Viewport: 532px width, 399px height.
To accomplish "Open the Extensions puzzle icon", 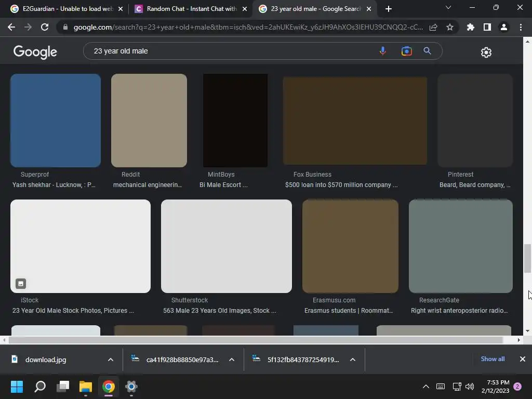I will point(470,27).
